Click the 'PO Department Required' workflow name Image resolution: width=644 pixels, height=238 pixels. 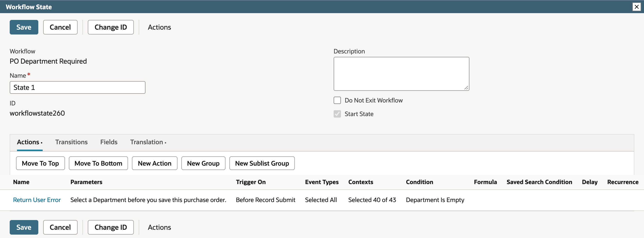point(48,61)
